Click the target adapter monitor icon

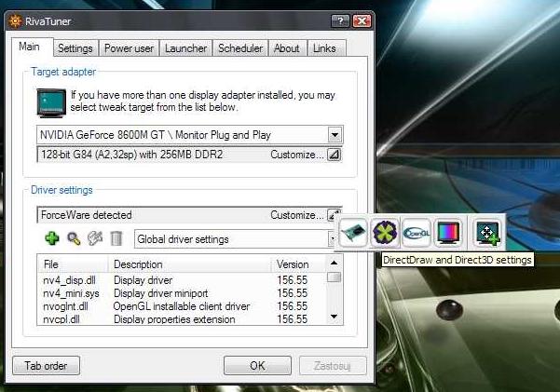click(52, 103)
